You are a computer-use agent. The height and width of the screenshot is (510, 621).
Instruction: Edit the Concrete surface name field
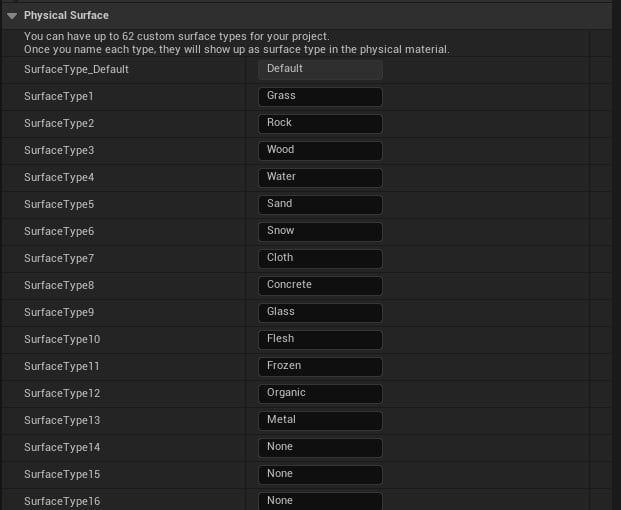[x=320, y=285]
